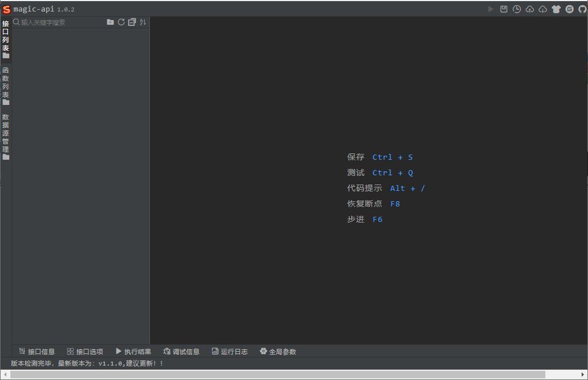Create a new group with the folder icon
588x380 pixels.
point(110,22)
